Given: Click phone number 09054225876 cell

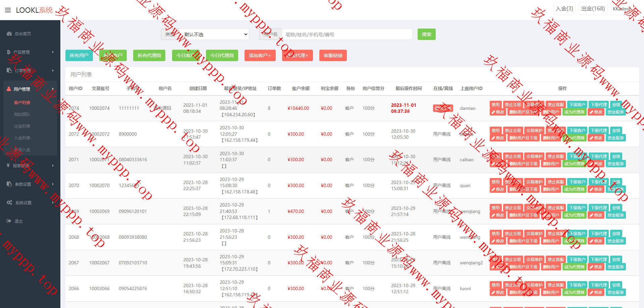Looking at the screenshot, I should (133, 289).
